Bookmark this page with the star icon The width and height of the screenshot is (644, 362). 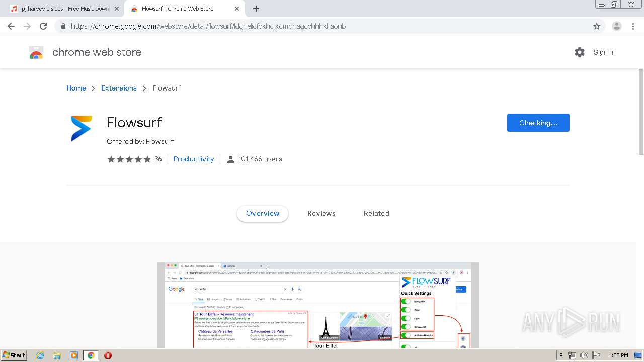click(x=597, y=26)
